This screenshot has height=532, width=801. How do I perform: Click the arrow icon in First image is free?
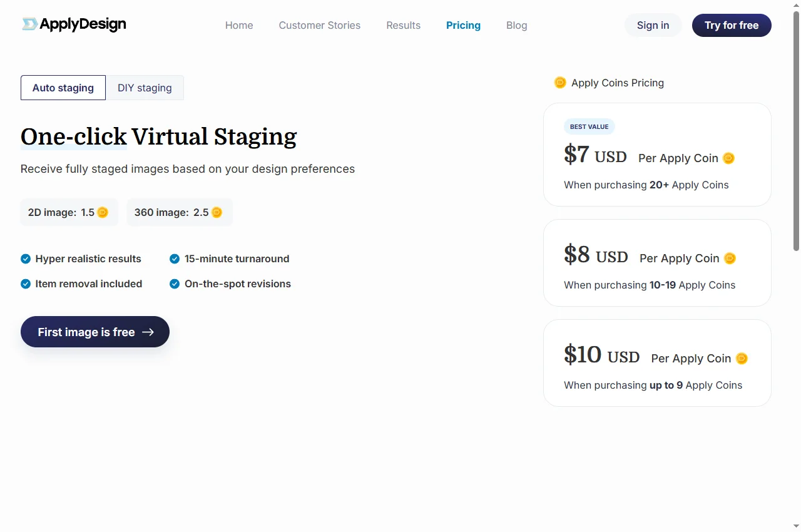pos(148,332)
